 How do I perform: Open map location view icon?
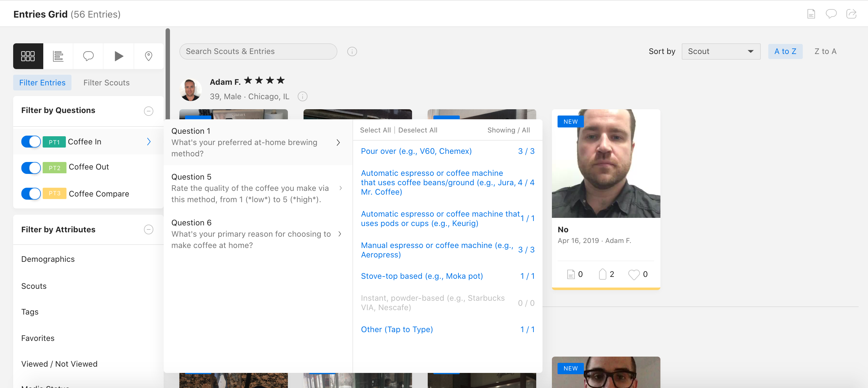click(x=149, y=56)
